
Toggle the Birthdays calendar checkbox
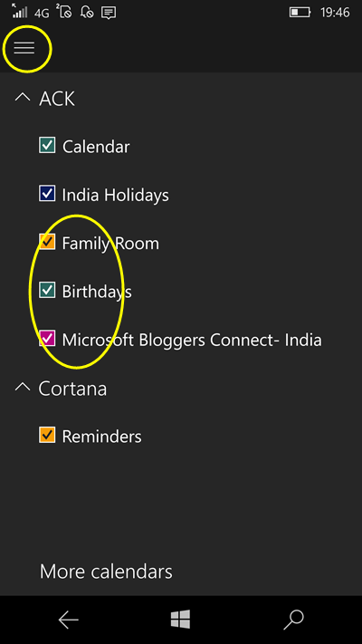(x=47, y=291)
